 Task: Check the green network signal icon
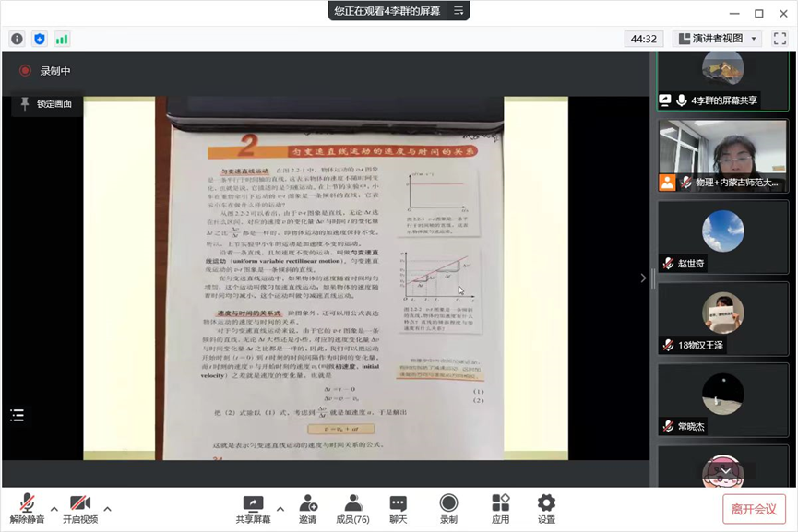tap(62, 39)
